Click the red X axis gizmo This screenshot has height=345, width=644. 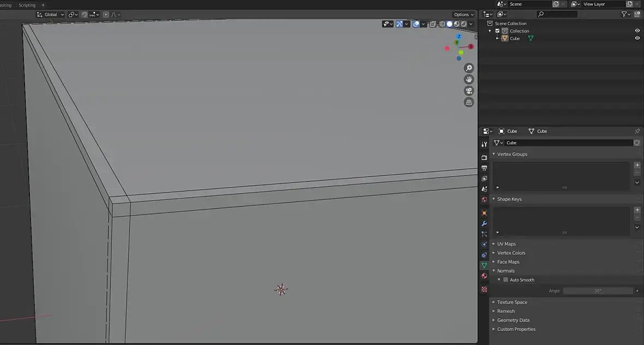pos(470,46)
